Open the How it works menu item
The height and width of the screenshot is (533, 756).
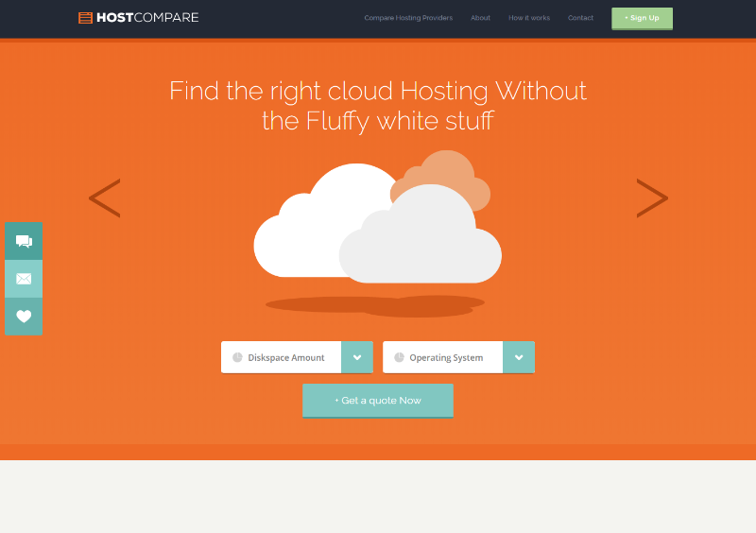(x=529, y=18)
